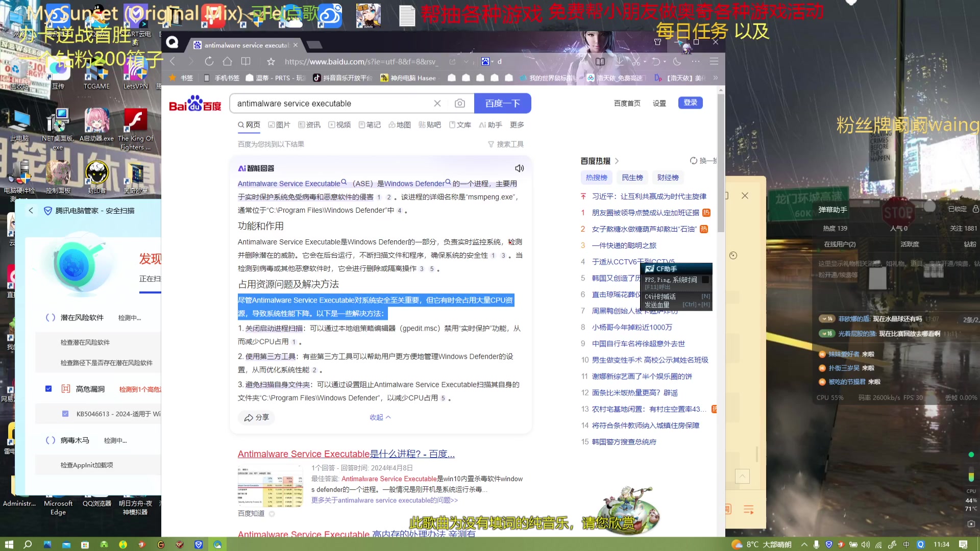980x551 pixels.
Task: Click the result thumbnail of the Baidu Zhidao answer
Action: (271, 486)
